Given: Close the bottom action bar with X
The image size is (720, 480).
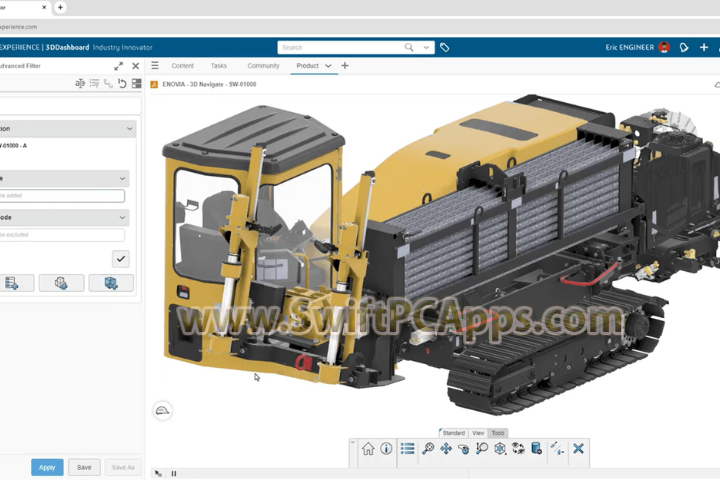Looking at the screenshot, I should coord(579,448).
